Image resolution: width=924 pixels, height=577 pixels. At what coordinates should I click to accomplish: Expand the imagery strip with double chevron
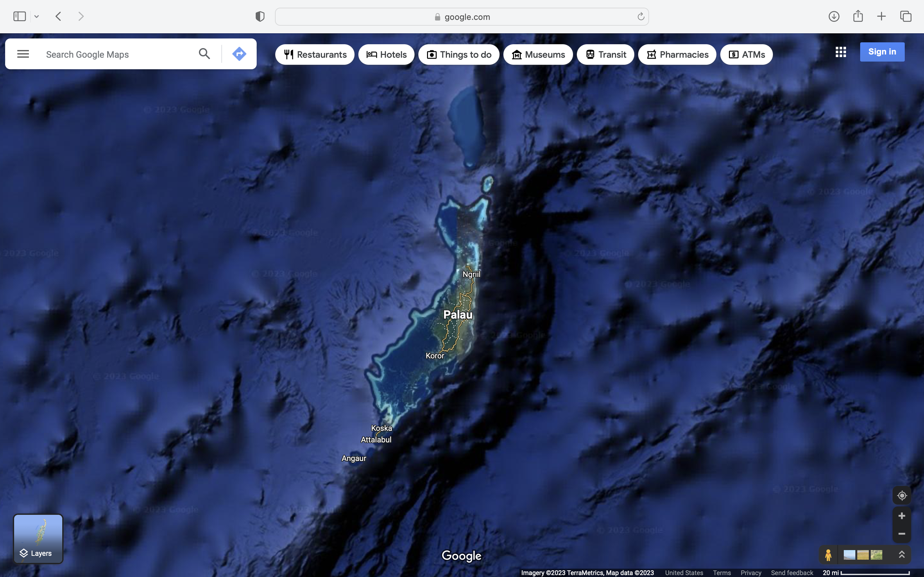point(902,555)
